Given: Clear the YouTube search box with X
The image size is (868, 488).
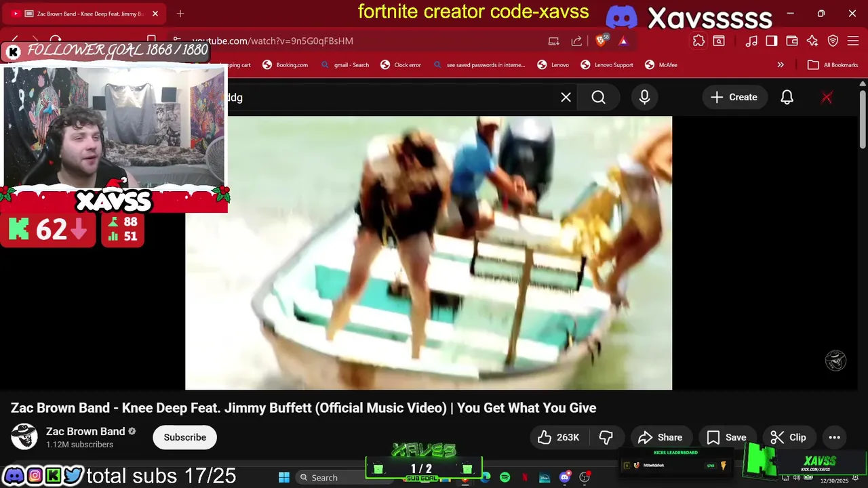Looking at the screenshot, I should [x=566, y=97].
